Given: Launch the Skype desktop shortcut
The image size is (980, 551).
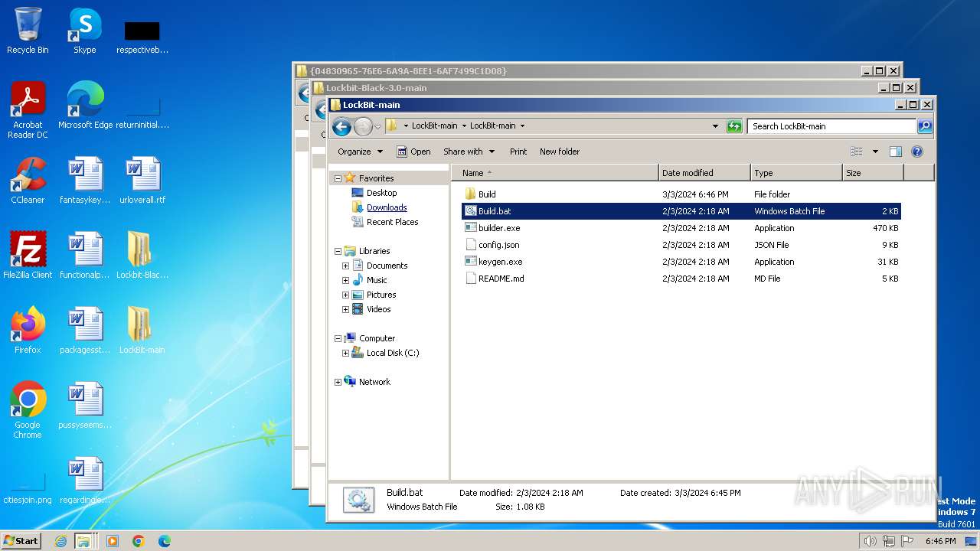Looking at the screenshot, I should [84, 31].
